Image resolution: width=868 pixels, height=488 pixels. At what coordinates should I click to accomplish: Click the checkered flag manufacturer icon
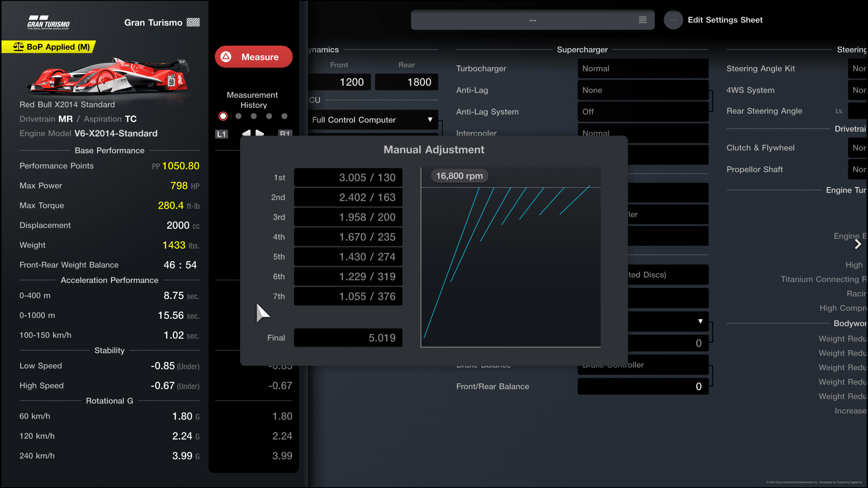pyautogui.click(x=193, y=23)
